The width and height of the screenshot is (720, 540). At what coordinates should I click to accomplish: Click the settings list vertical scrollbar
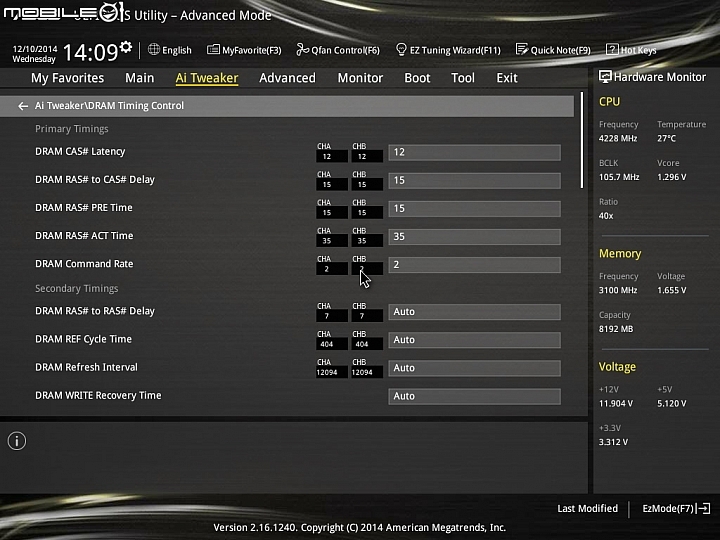[x=582, y=140]
